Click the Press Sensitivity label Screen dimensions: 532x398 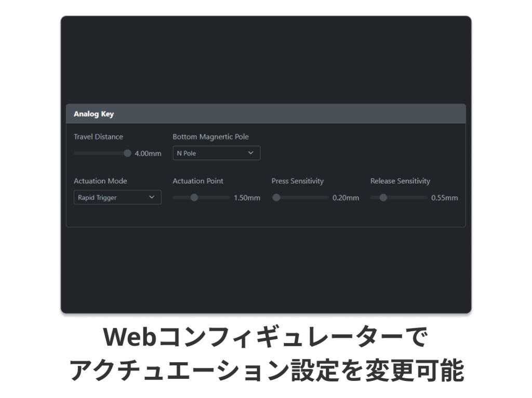297,181
